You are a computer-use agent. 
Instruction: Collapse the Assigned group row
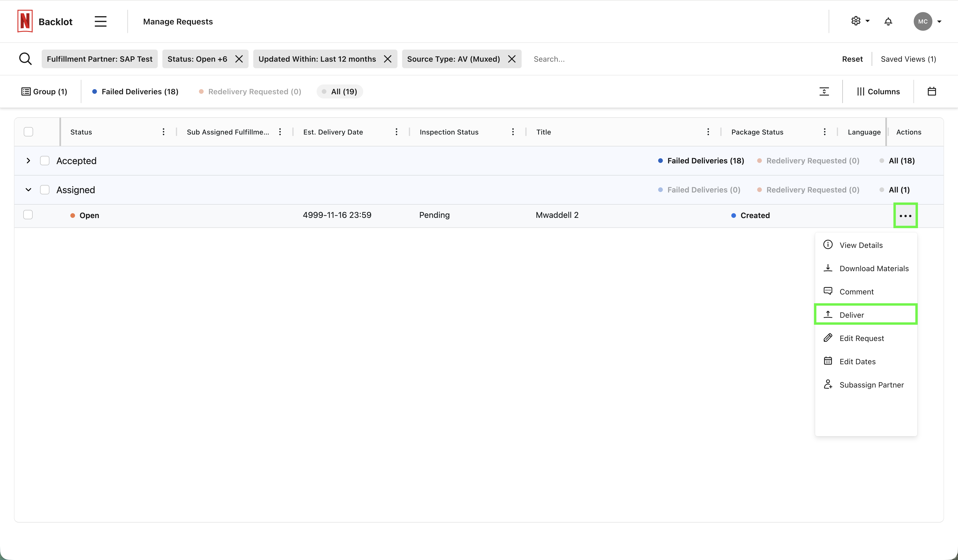coord(28,190)
